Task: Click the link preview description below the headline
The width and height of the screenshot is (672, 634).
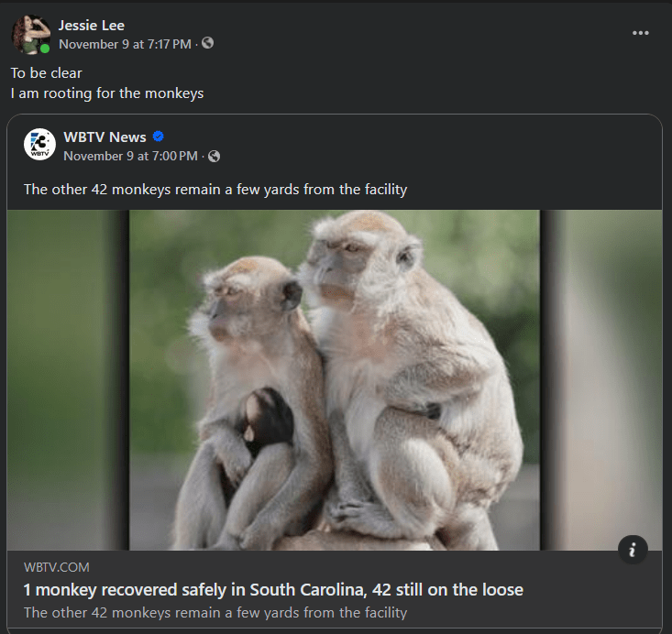Action: coord(215,612)
